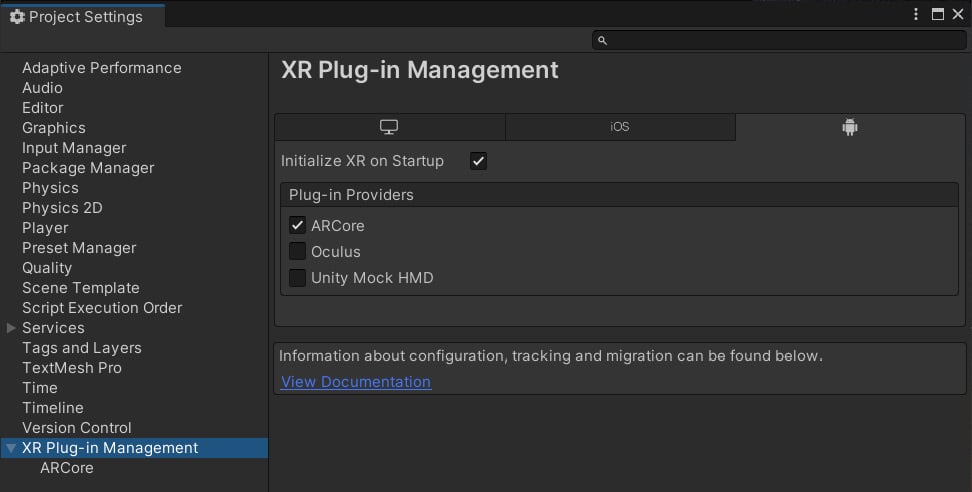Viewport: 972px width, 492px height.
Task: Open the iOS platform tab
Action: (620, 127)
